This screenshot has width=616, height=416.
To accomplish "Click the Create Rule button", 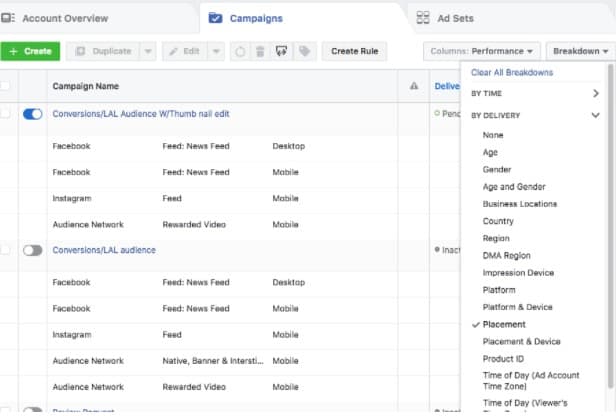I will click(354, 51).
